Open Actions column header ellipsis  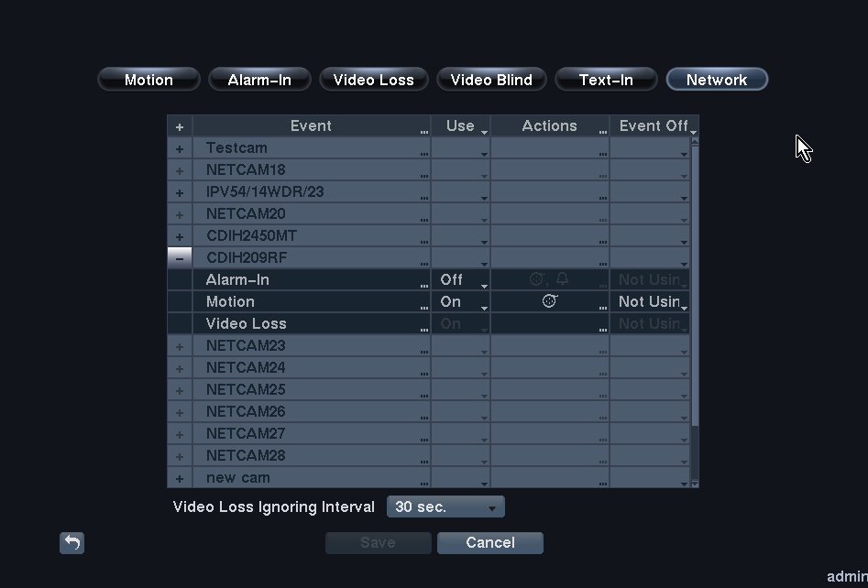click(603, 132)
